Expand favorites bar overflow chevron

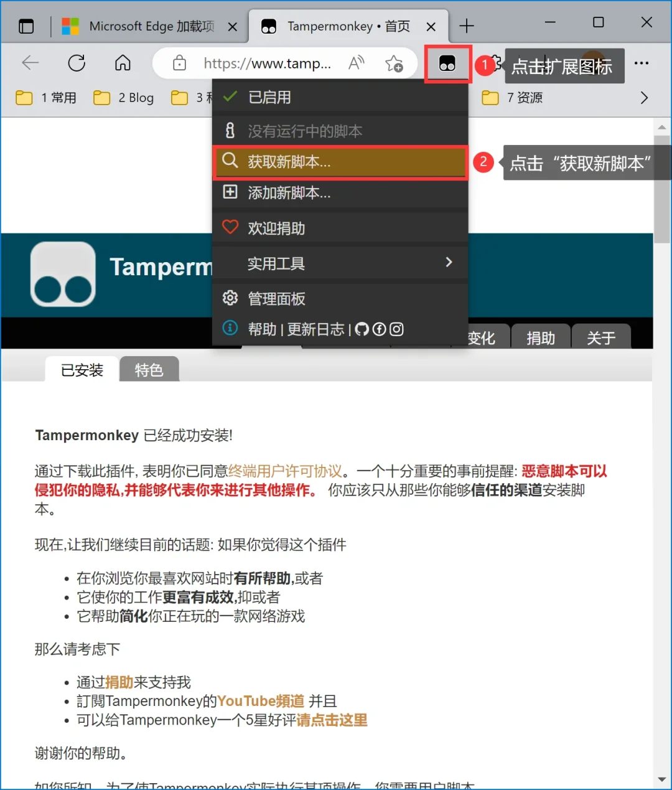pyautogui.click(x=644, y=98)
